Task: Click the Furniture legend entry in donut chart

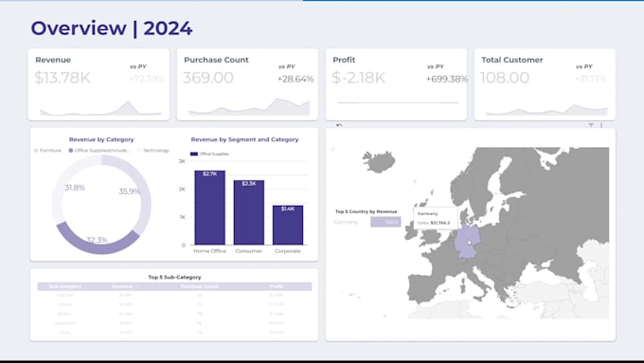Action: 47,151
